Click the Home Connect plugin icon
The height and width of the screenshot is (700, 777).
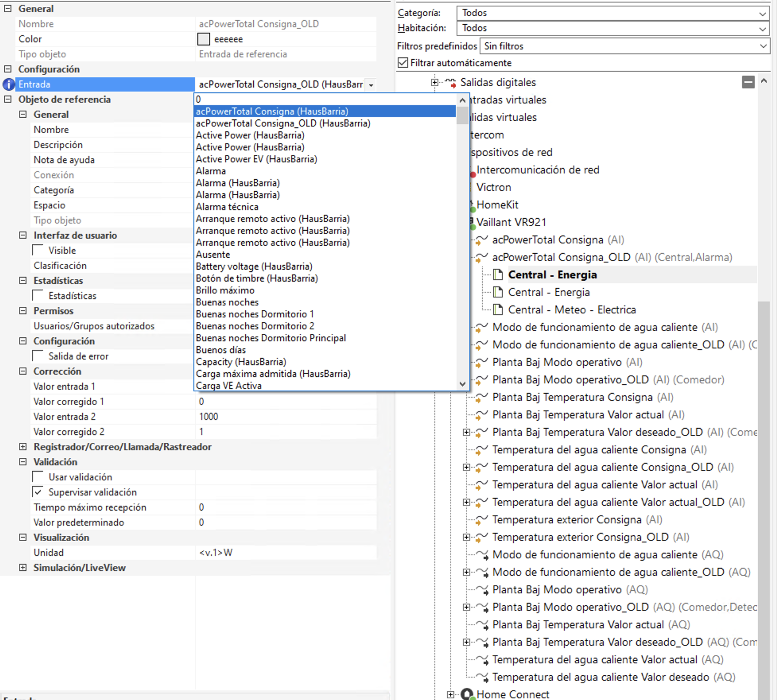(x=468, y=694)
